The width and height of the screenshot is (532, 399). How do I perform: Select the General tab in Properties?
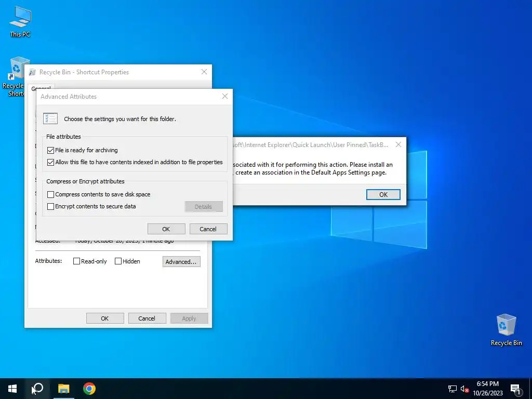coord(41,87)
